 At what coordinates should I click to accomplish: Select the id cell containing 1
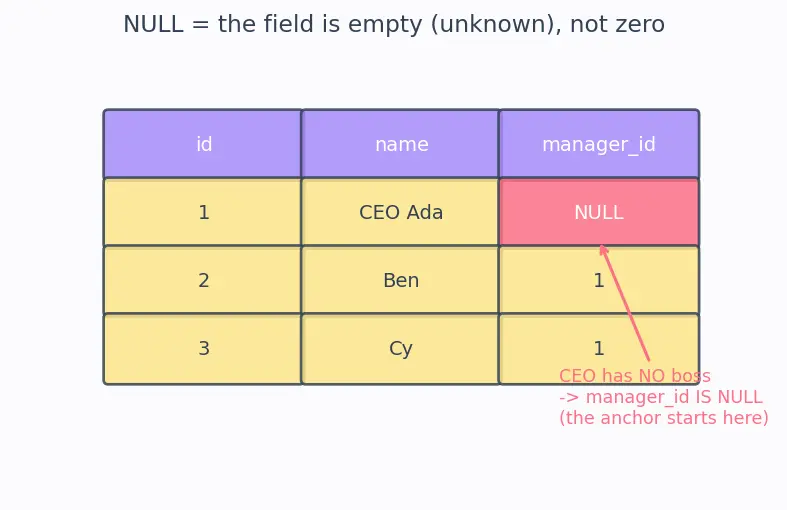(x=203, y=212)
